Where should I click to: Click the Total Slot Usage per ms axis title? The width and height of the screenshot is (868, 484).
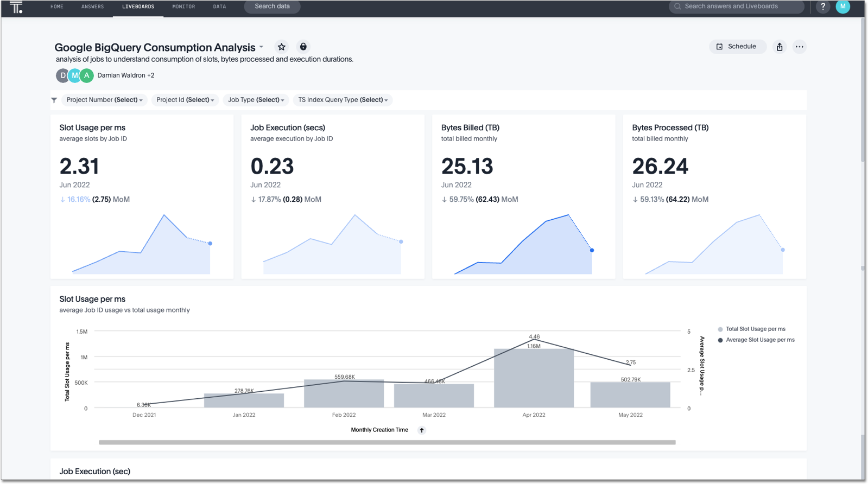click(67, 372)
